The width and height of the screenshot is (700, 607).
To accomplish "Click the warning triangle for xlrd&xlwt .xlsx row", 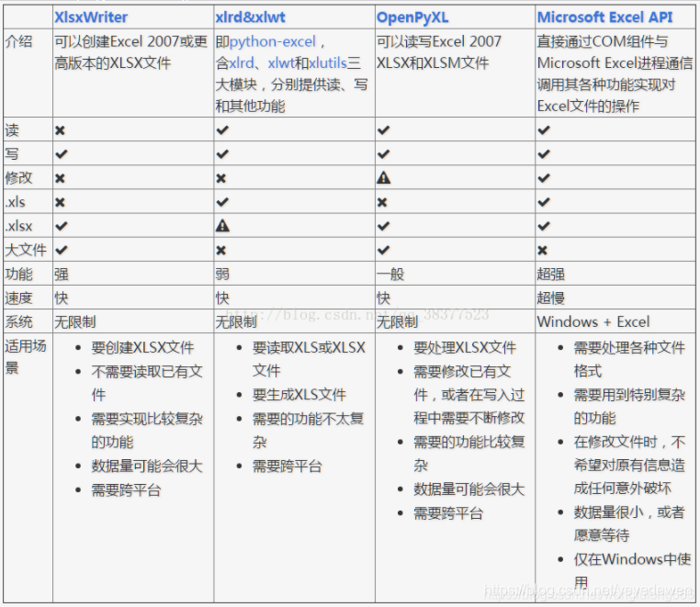I will [x=222, y=226].
